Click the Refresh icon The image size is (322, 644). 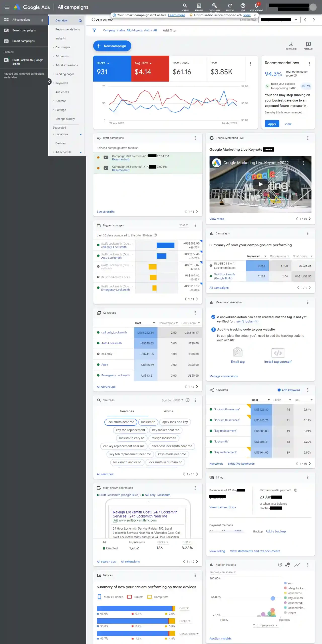point(230,6)
